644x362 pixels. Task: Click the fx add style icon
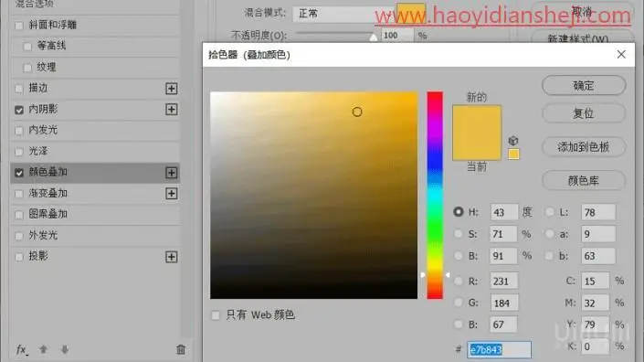click(x=22, y=350)
